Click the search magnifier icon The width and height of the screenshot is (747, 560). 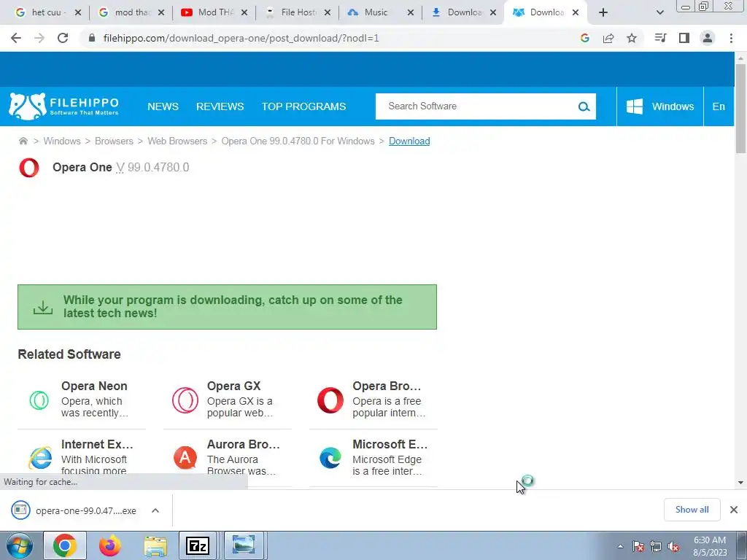tap(584, 106)
